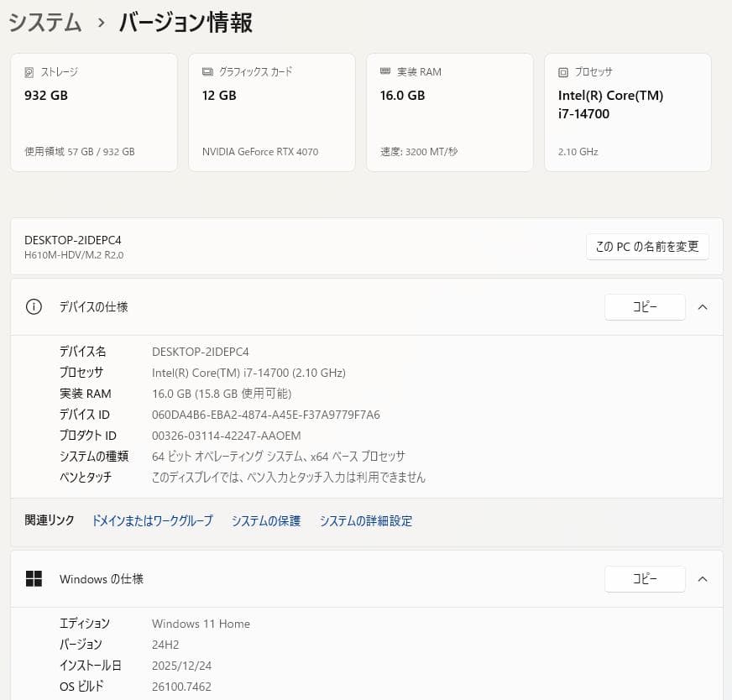
Task: Click the info icon beside デバイスの仕様
Action: [34, 307]
